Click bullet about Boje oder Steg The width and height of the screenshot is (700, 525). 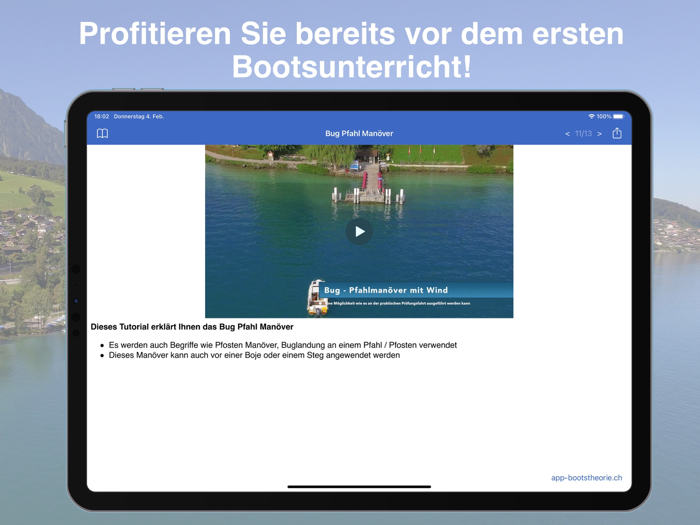click(x=254, y=355)
